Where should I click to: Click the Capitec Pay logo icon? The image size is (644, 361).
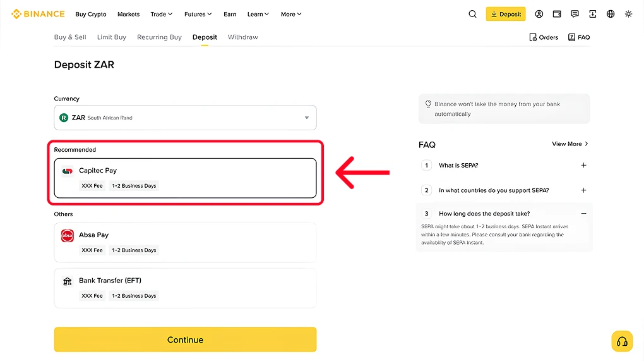tap(68, 171)
